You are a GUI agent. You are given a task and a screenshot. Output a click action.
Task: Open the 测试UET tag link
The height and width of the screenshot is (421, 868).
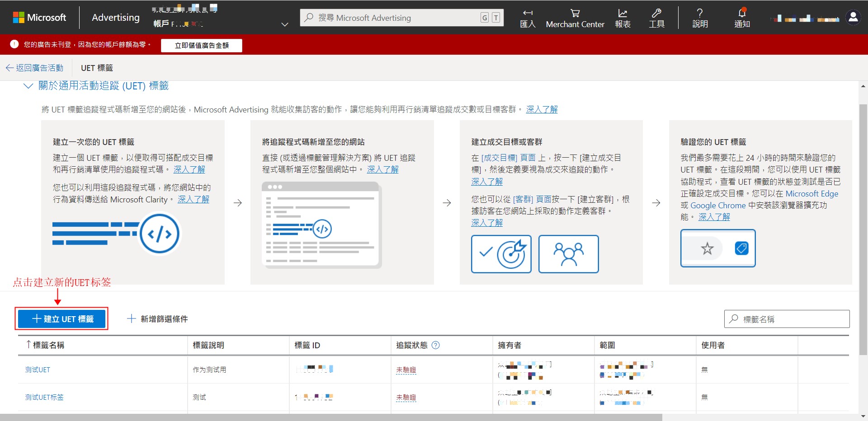[38, 370]
